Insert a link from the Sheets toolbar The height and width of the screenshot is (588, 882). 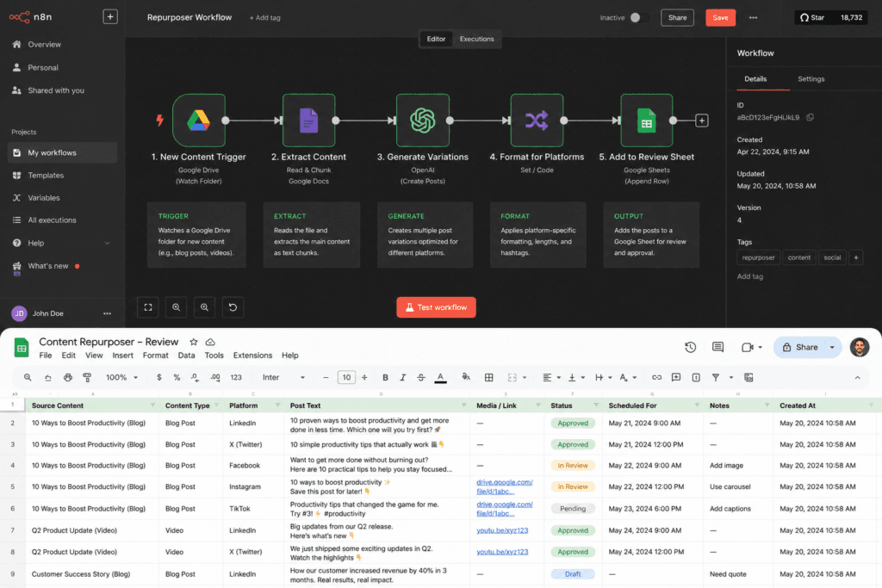656,377
